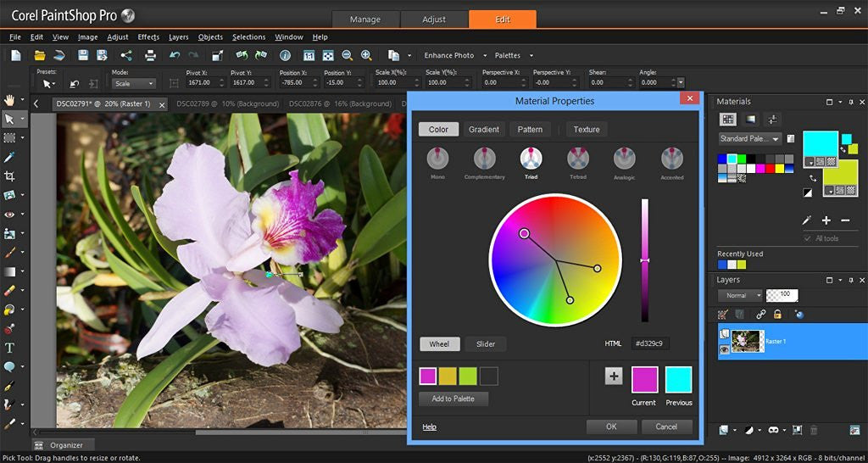The image size is (868, 463).
Task: Click the plus icon beside Current swatch
Action: (613, 376)
